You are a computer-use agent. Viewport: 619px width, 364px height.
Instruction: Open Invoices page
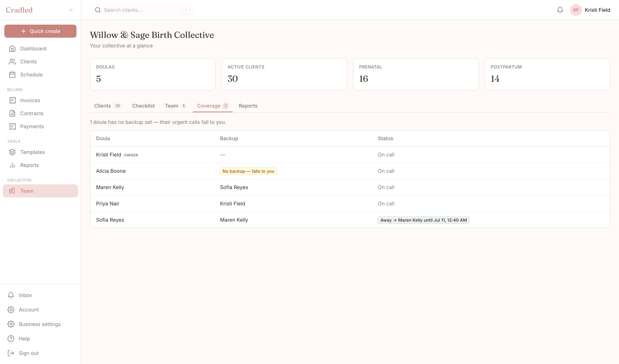click(x=40, y=100)
